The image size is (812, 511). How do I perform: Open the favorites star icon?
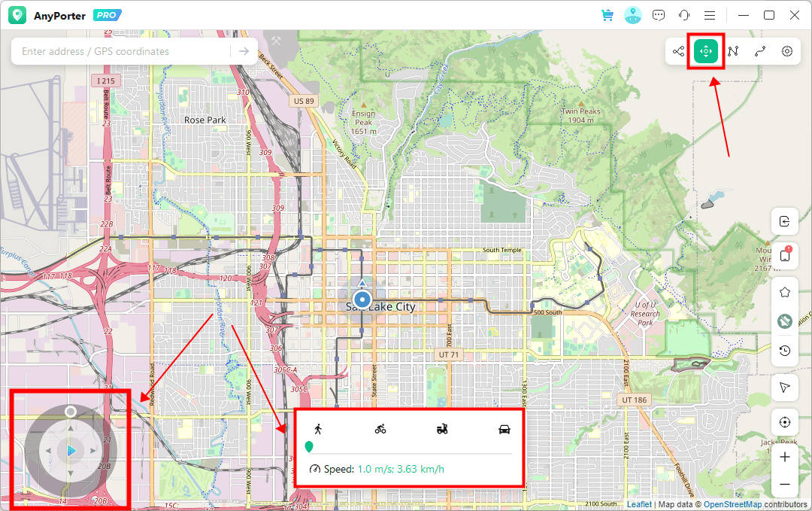(x=784, y=292)
